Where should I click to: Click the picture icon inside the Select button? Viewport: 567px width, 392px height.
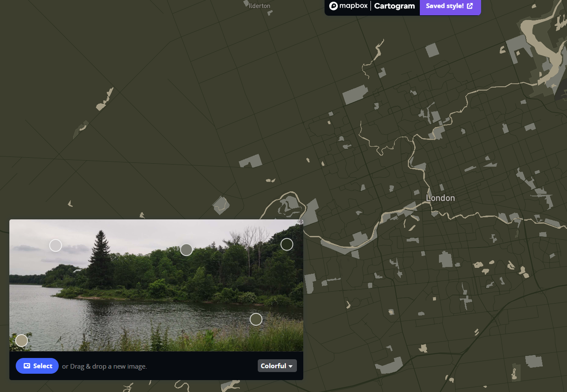point(26,366)
